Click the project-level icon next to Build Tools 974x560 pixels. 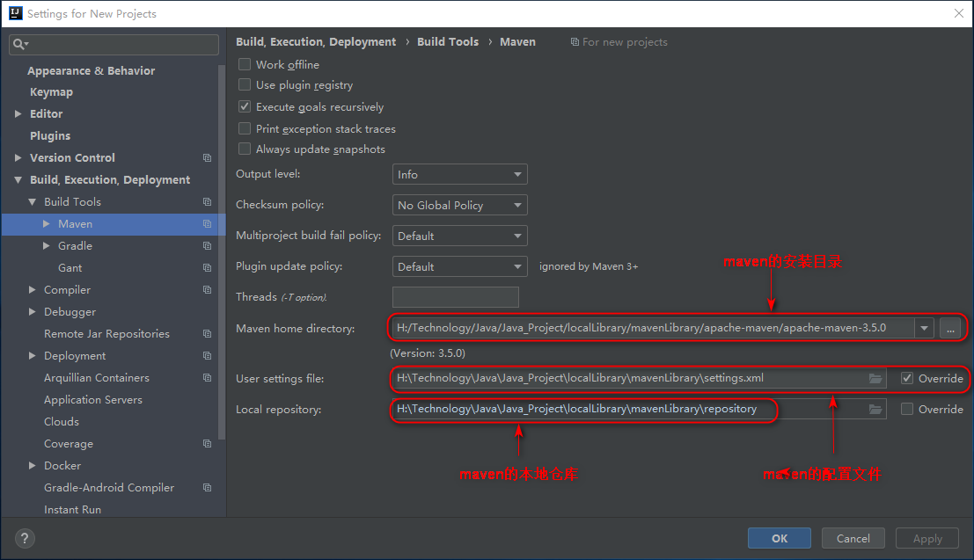point(208,202)
